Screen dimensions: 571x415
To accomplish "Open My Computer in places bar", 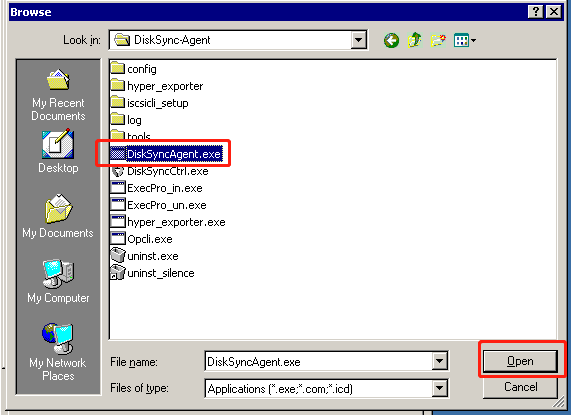I will click(58, 281).
